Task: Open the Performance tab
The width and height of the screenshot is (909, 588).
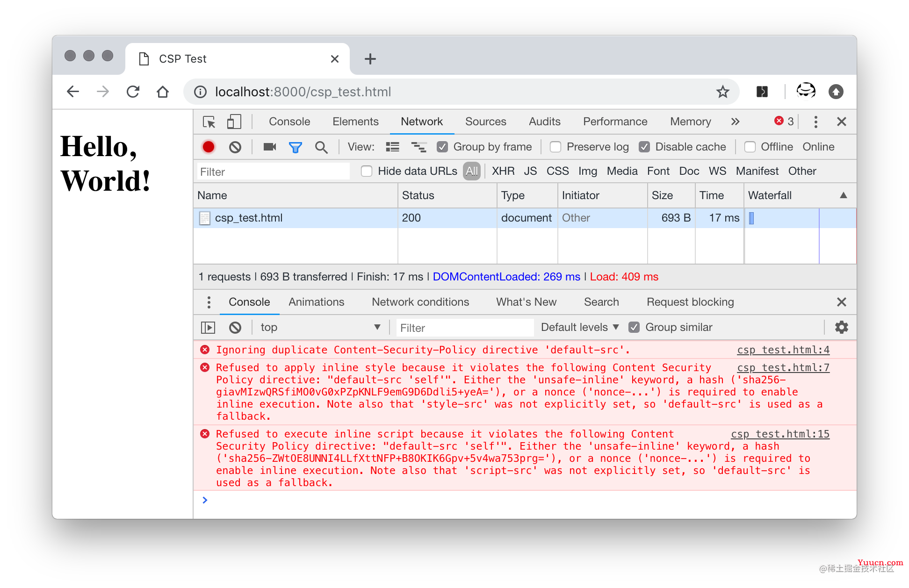Action: pos(615,122)
